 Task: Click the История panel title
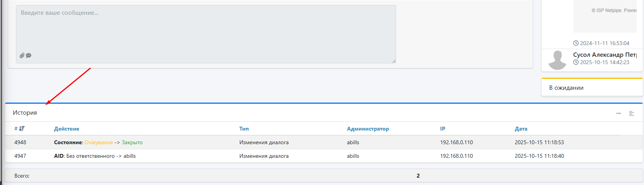(25, 113)
